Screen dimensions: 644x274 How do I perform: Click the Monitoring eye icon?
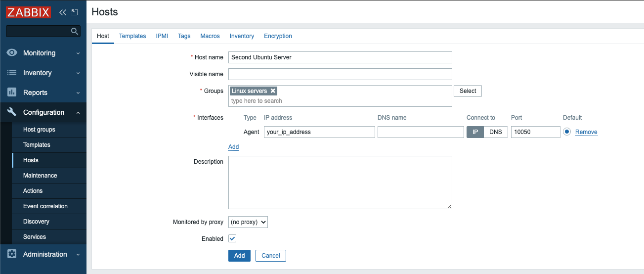coord(12,53)
